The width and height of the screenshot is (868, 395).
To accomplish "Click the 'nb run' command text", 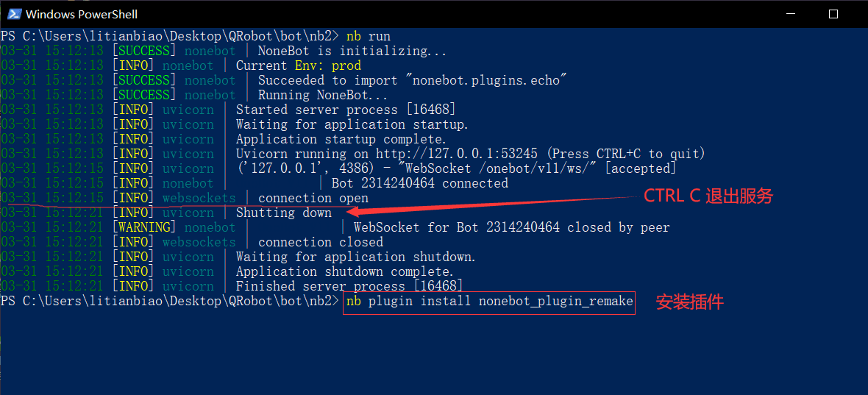I will pyautogui.click(x=368, y=37).
